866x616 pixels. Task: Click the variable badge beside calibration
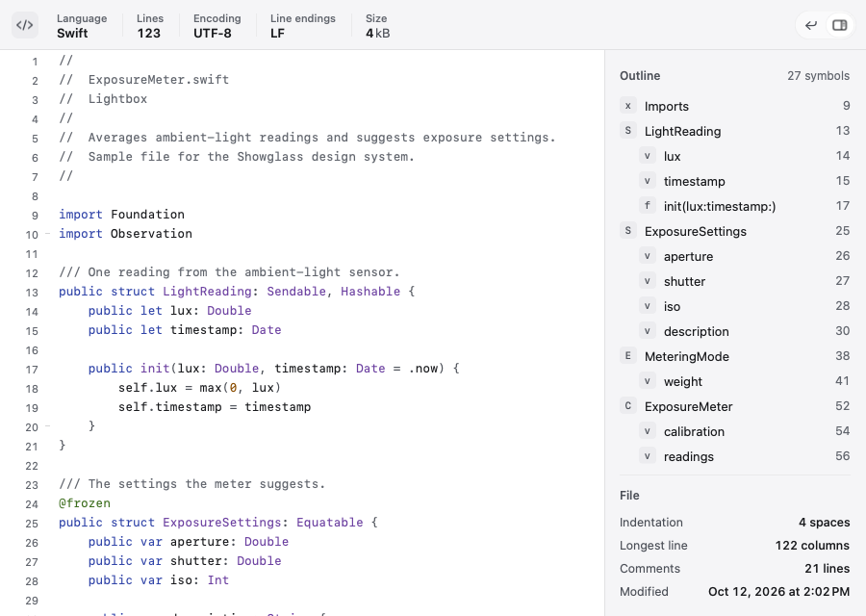click(648, 431)
